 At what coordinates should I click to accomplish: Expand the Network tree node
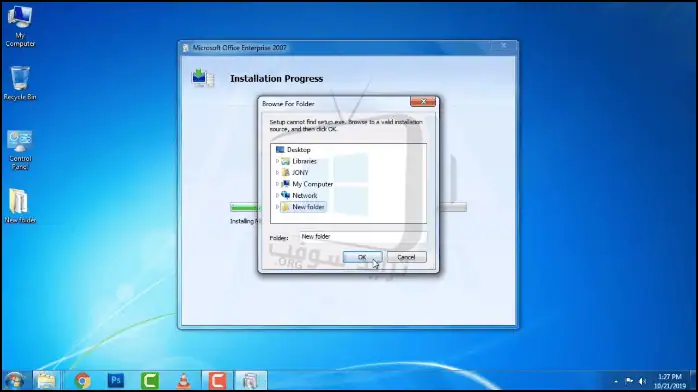[x=277, y=196]
